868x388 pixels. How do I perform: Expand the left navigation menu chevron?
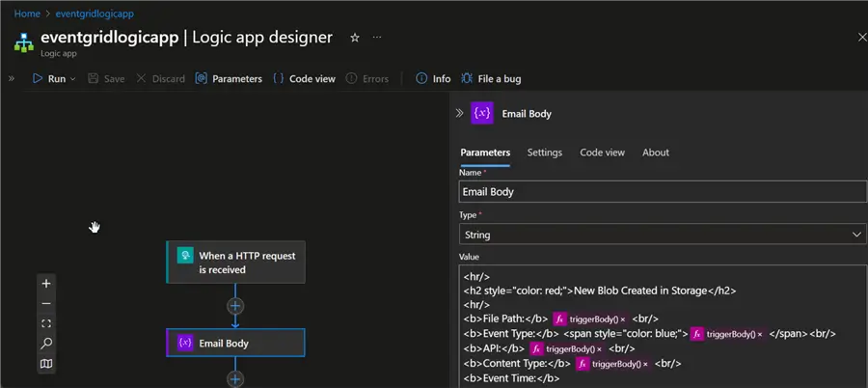point(11,79)
